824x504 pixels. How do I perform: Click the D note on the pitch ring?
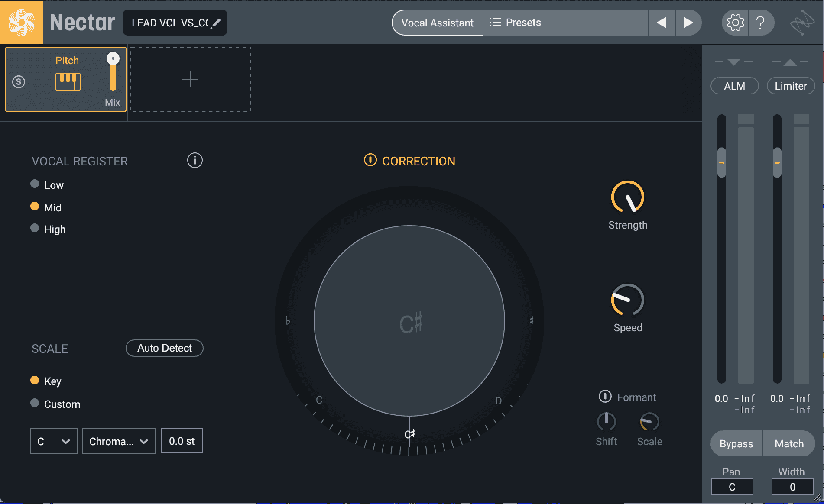499,401
